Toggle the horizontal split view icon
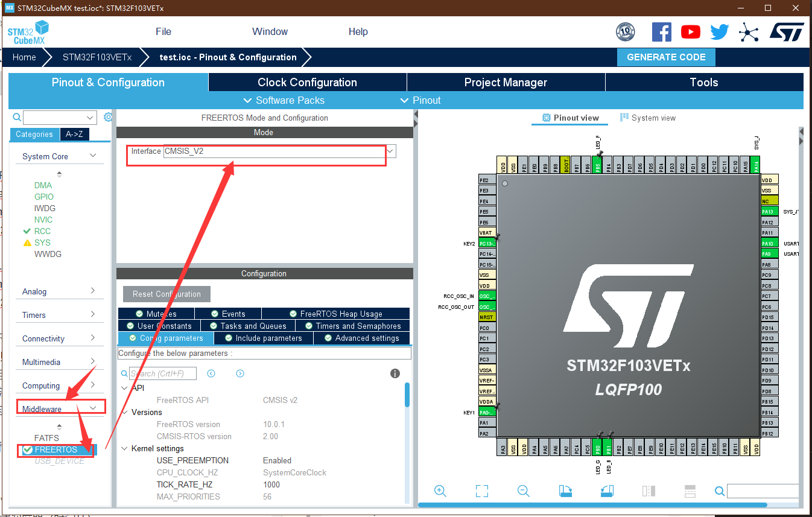 [690, 491]
